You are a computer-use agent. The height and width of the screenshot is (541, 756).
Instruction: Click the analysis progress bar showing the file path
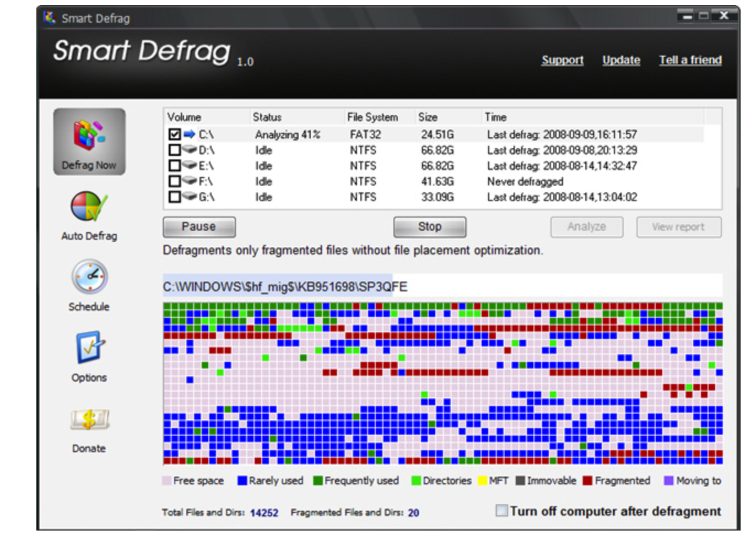point(442,286)
